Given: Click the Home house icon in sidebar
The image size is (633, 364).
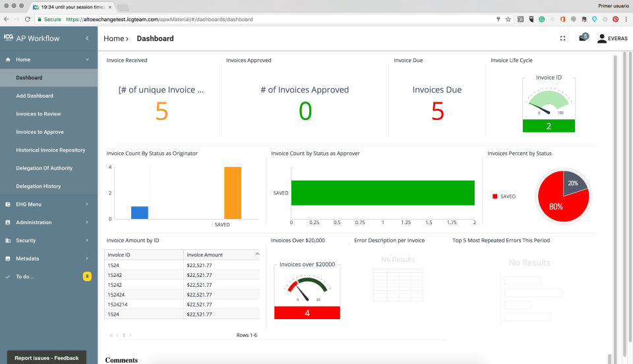Looking at the screenshot, I should [x=9, y=59].
